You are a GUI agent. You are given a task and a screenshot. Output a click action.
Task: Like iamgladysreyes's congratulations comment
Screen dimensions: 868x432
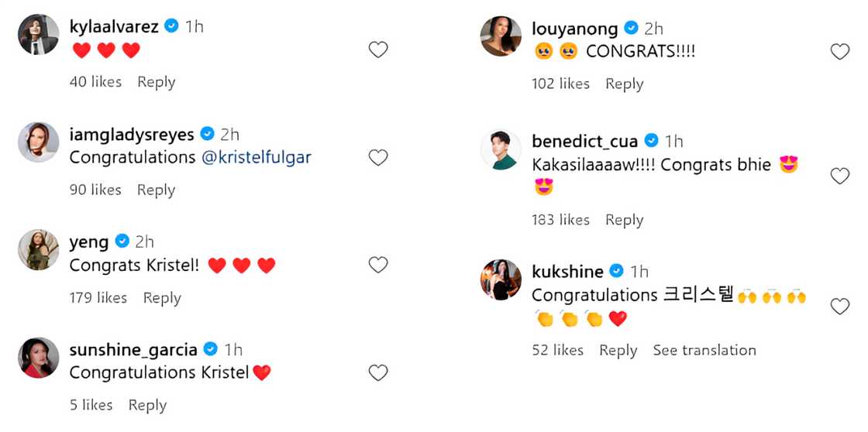377,158
